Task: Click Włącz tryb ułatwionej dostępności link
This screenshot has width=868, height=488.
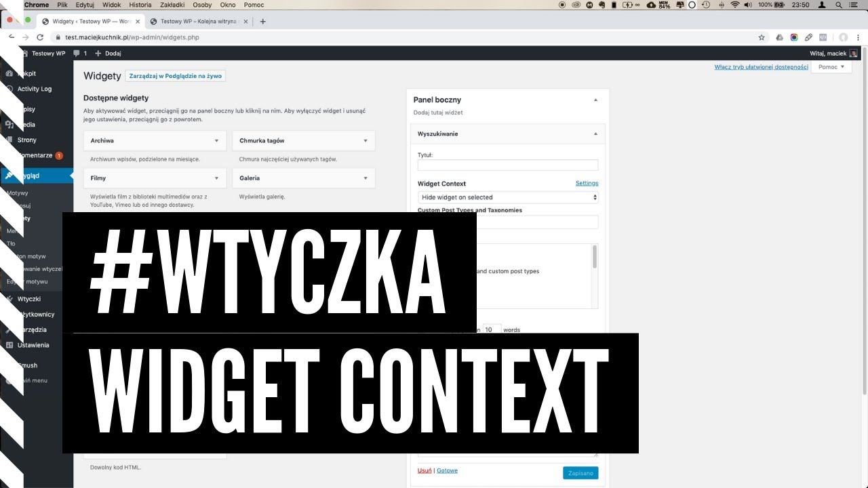Action: (762, 67)
